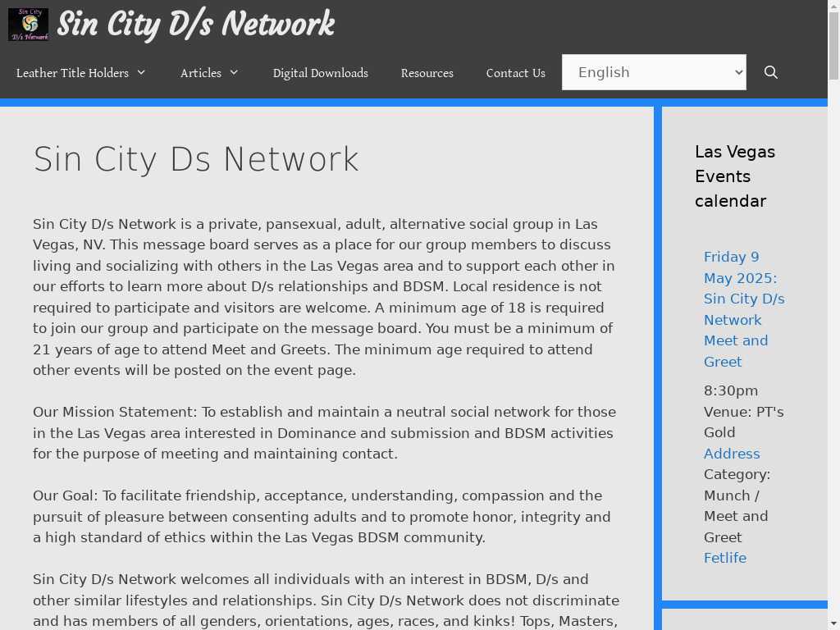Open the English language dropdown

(654, 72)
